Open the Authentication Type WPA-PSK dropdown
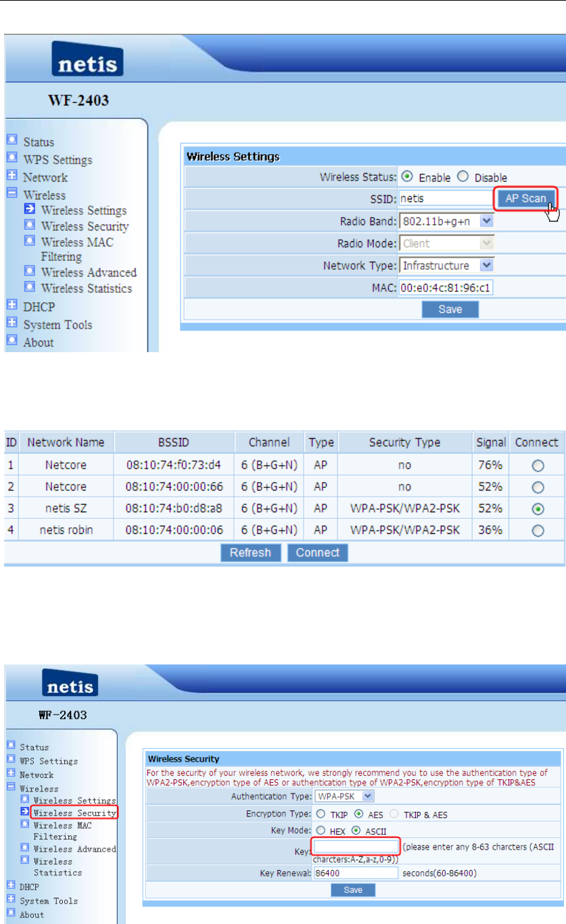566x924 pixels. (x=345, y=796)
